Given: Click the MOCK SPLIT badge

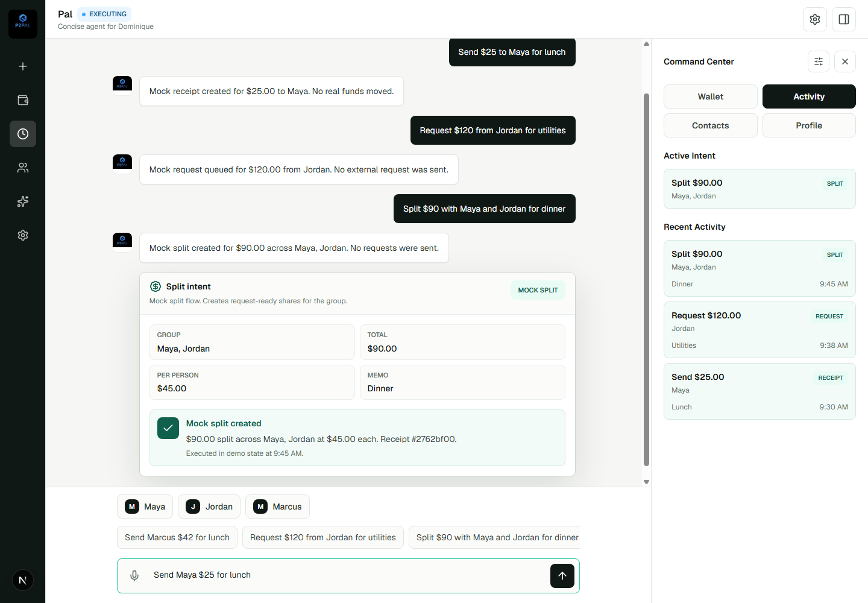Looking at the screenshot, I should pos(538,290).
